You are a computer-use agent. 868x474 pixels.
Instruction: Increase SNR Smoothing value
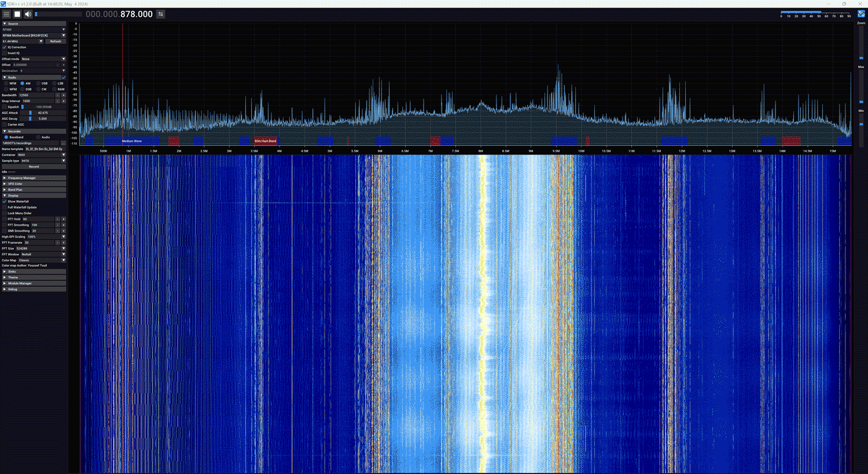click(63, 230)
